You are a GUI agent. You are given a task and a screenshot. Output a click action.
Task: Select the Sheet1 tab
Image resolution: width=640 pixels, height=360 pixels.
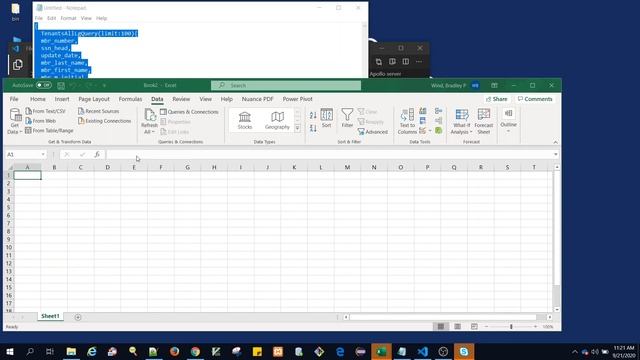pyautogui.click(x=50, y=316)
